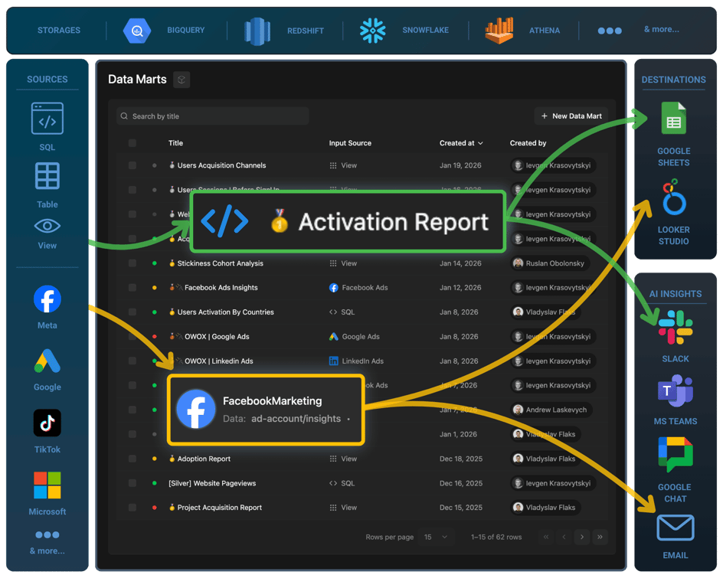Viewport: 723px width, 588px height.
Task: Select the Table source icon
Action: (47, 176)
